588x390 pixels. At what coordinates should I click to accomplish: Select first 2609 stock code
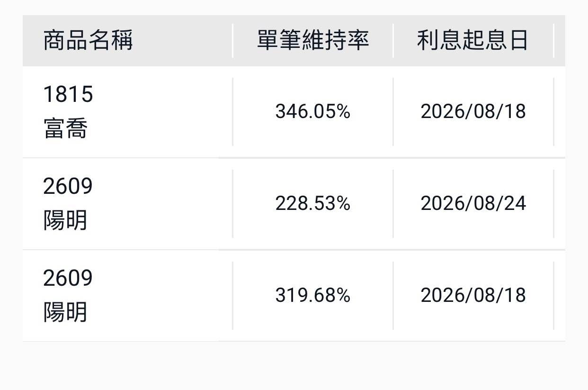pos(68,186)
